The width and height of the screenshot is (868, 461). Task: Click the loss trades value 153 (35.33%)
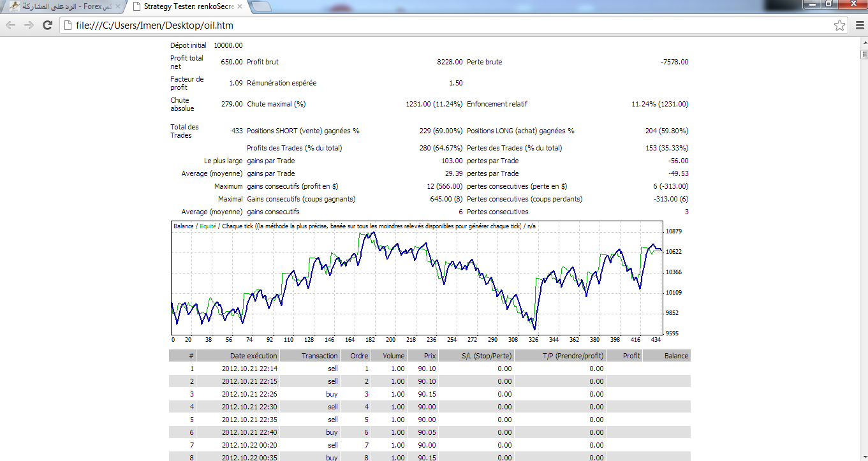pyautogui.click(x=667, y=148)
